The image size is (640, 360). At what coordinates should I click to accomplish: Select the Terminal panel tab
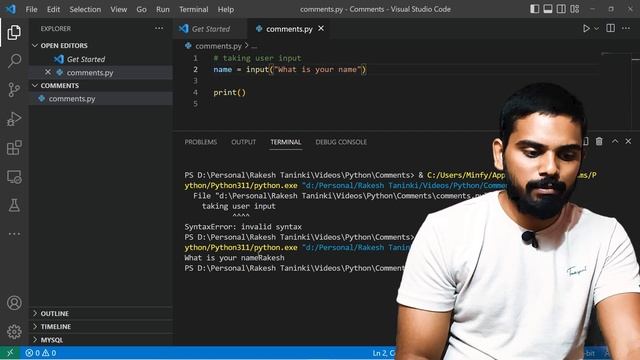pos(286,142)
